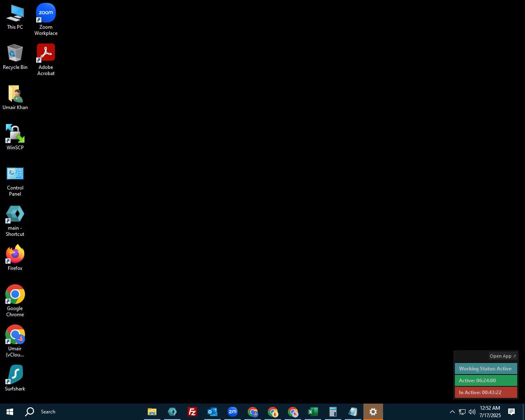Screen dimensions: 525x420
Task: Select the Umair (vClou...) Chrome profile shortcut
Action: 15,341
